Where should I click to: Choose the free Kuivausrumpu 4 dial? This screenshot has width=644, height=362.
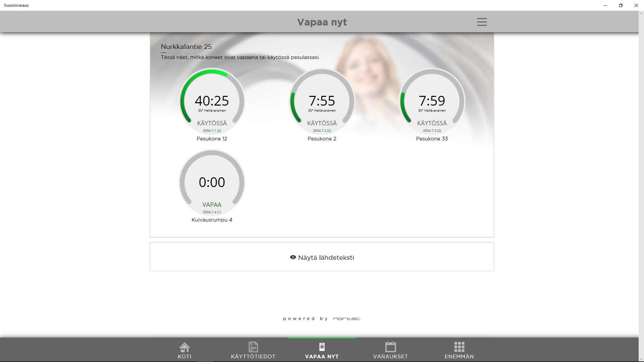click(212, 182)
